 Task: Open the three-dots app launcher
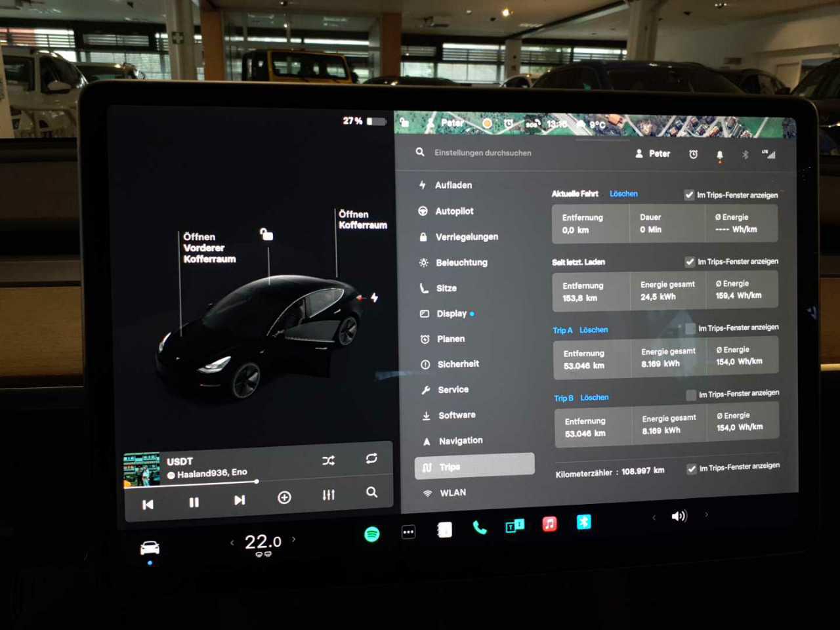tap(408, 532)
